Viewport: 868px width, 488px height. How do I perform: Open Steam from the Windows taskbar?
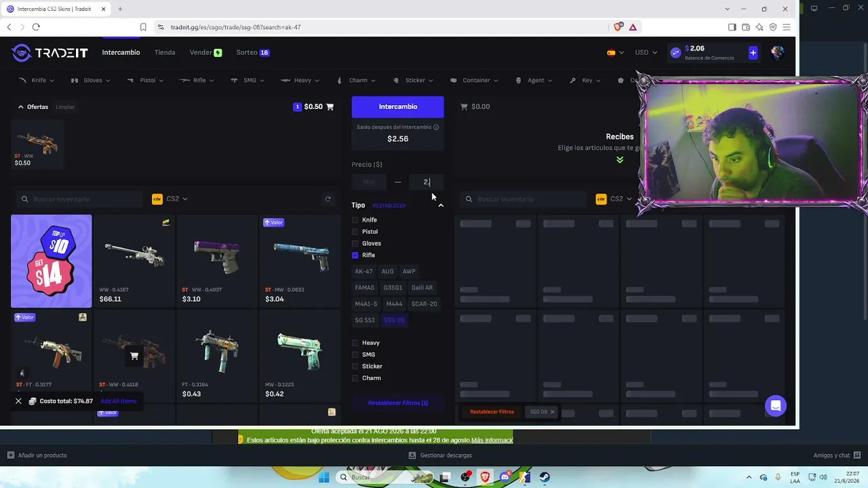545,477
